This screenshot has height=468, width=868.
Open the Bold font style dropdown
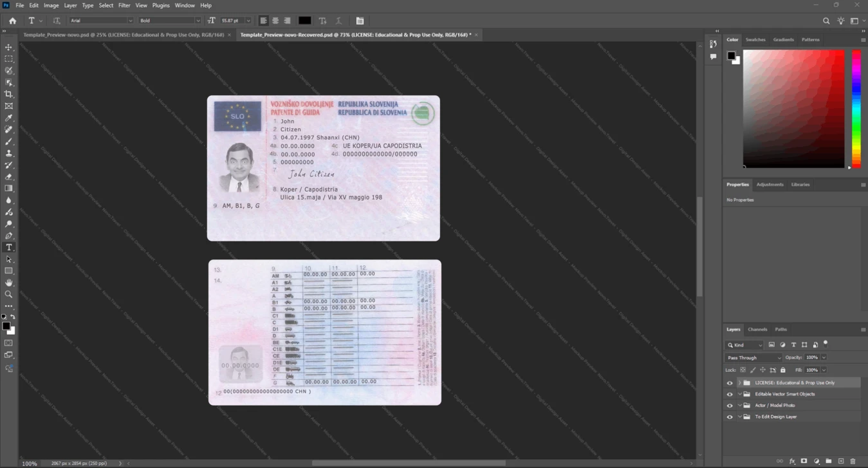pos(170,21)
